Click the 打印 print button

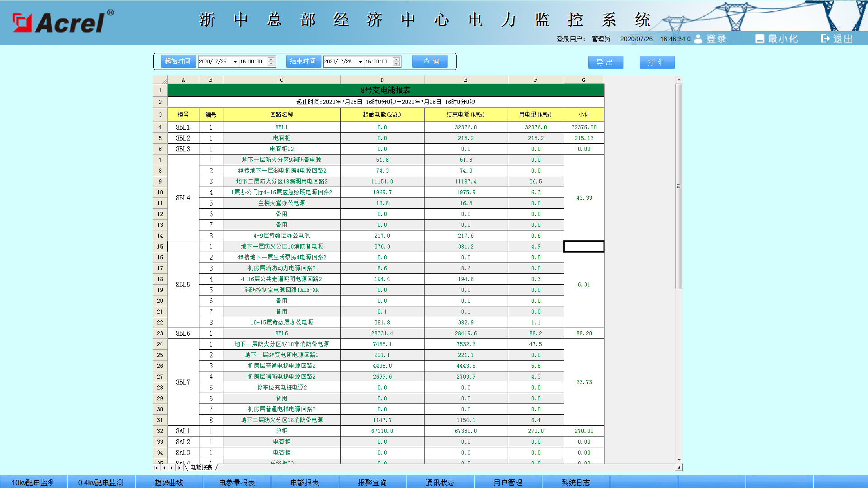657,62
